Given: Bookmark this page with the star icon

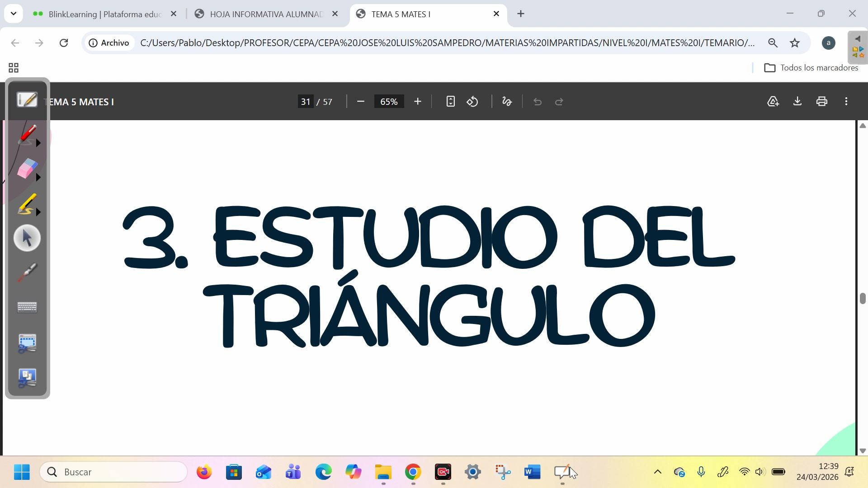Looking at the screenshot, I should pyautogui.click(x=795, y=43).
